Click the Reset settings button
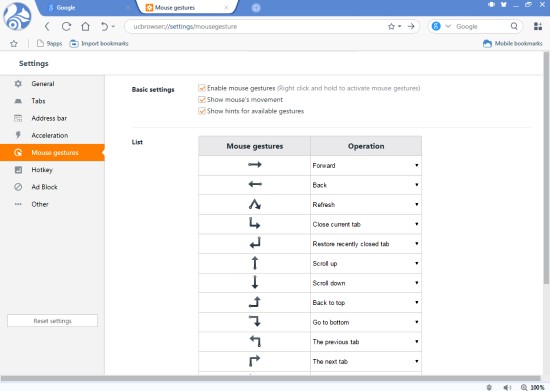The height and width of the screenshot is (391, 550). [53, 321]
